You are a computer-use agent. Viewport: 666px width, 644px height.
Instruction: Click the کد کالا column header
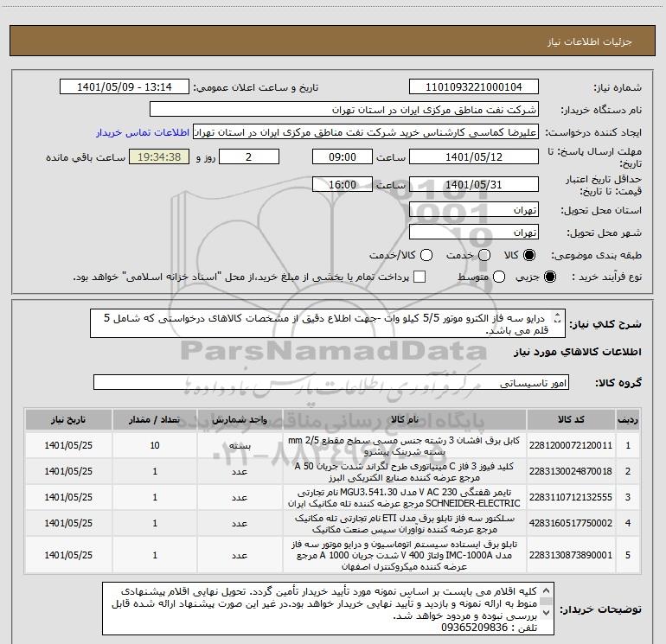coord(571,420)
